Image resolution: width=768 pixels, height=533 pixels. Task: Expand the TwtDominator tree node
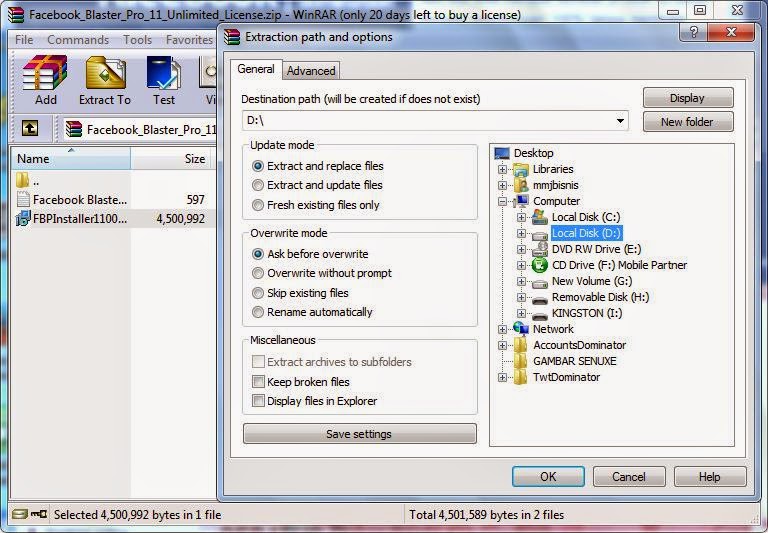pos(502,377)
